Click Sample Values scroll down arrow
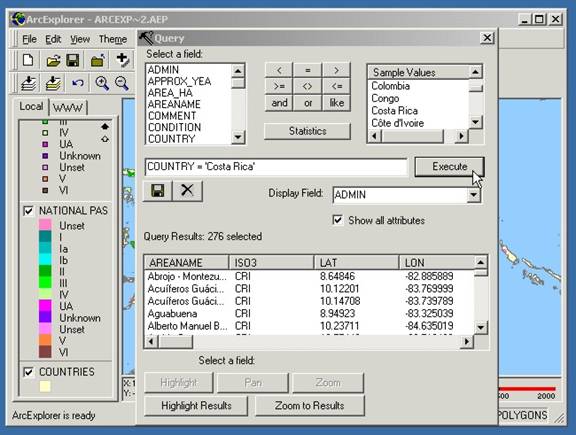 pos(475,122)
